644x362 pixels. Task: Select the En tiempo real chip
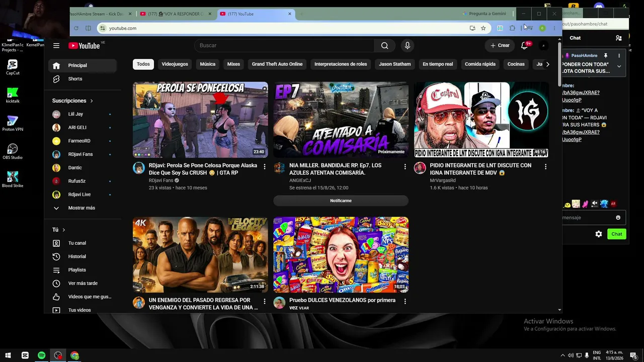tap(438, 64)
